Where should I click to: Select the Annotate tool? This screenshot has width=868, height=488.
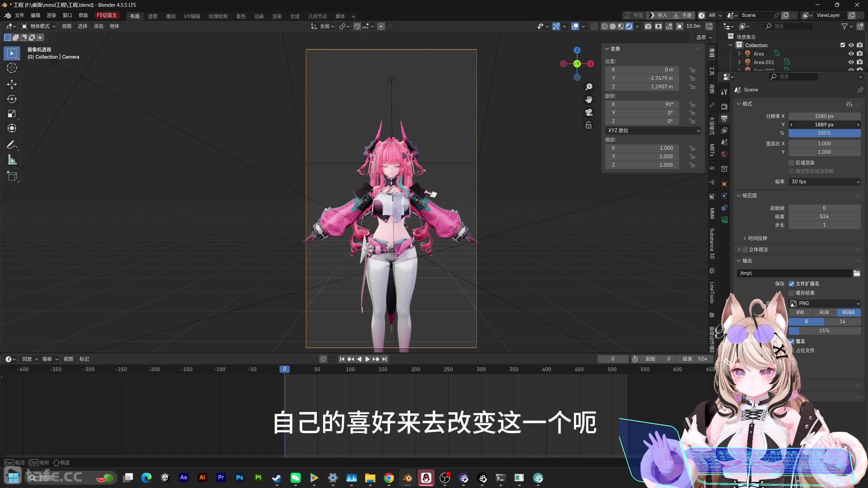tap(12, 145)
